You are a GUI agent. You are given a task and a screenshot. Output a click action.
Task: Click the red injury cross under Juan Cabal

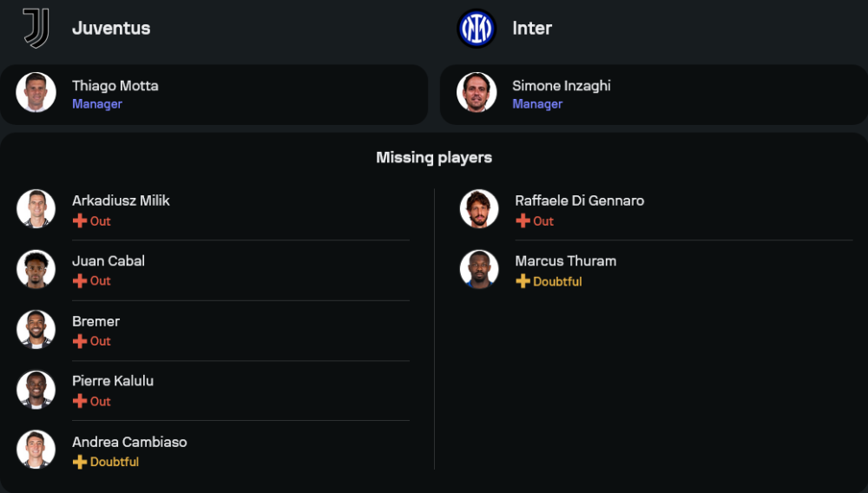click(80, 281)
